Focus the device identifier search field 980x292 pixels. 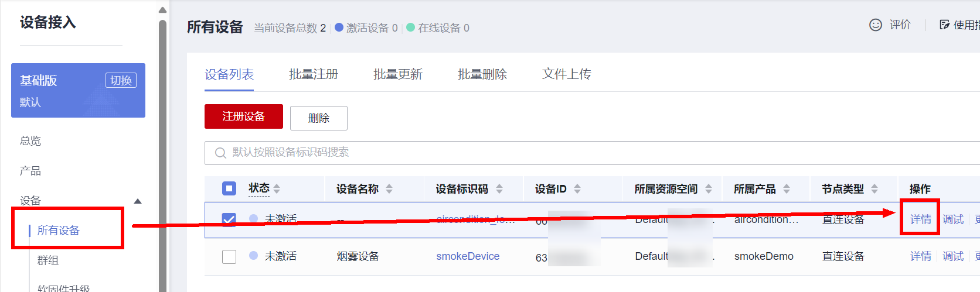pos(528,153)
